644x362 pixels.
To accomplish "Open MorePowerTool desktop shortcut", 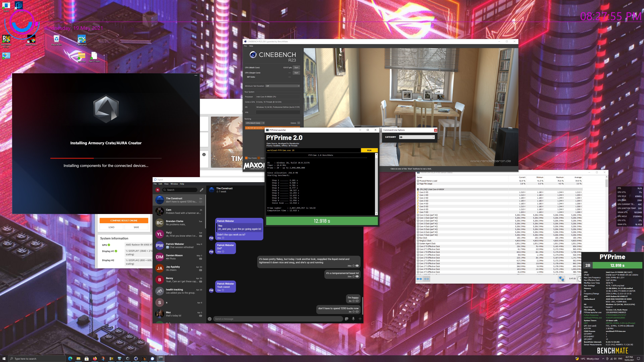I will [31, 40].
